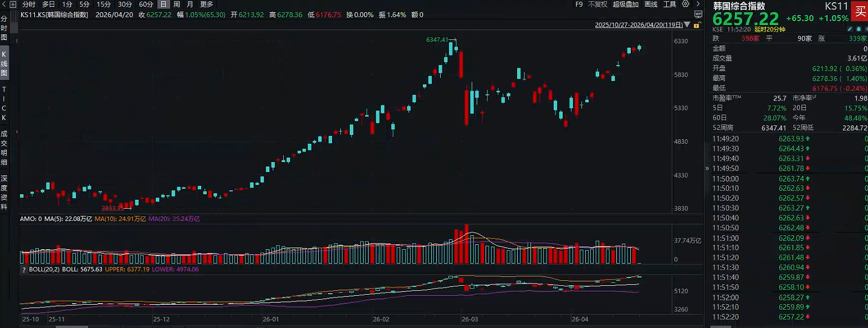Open the 不复权 adjustment option
868x328 pixels.
pyautogui.click(x=598, y=4)
